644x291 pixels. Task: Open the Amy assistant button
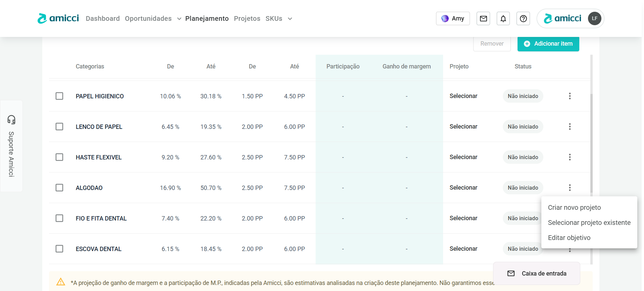coord(453,18)
